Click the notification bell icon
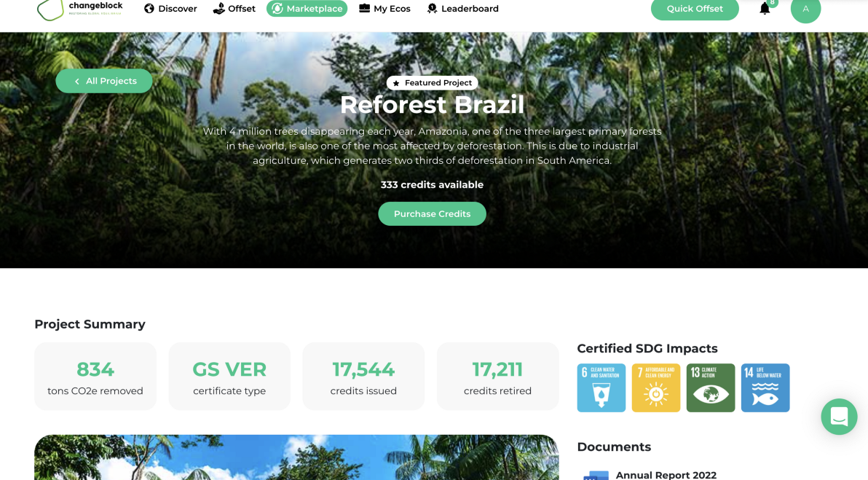 (x=765, y=9)
